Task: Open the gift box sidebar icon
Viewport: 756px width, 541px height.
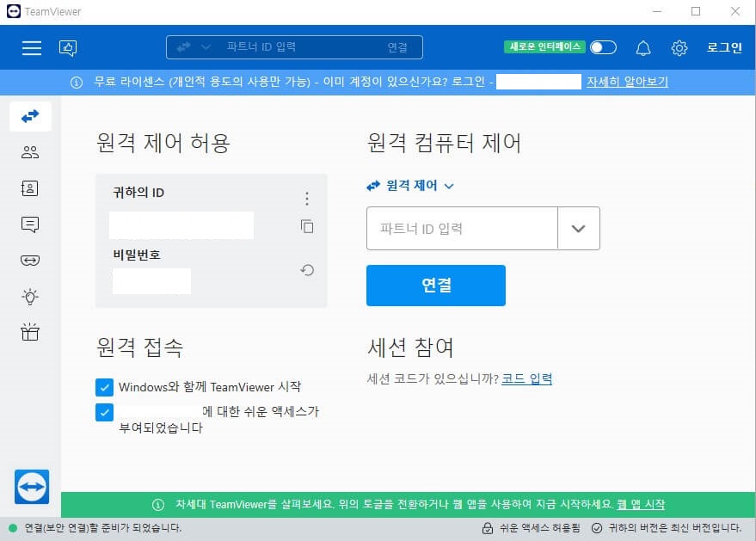Action: [30, 332]
